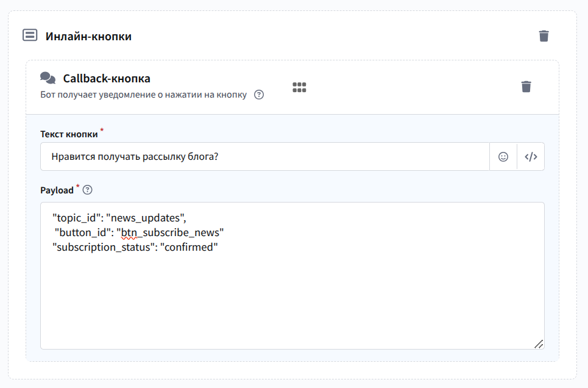Place cursor on "confirmed" value in payload

coord(189,247)
